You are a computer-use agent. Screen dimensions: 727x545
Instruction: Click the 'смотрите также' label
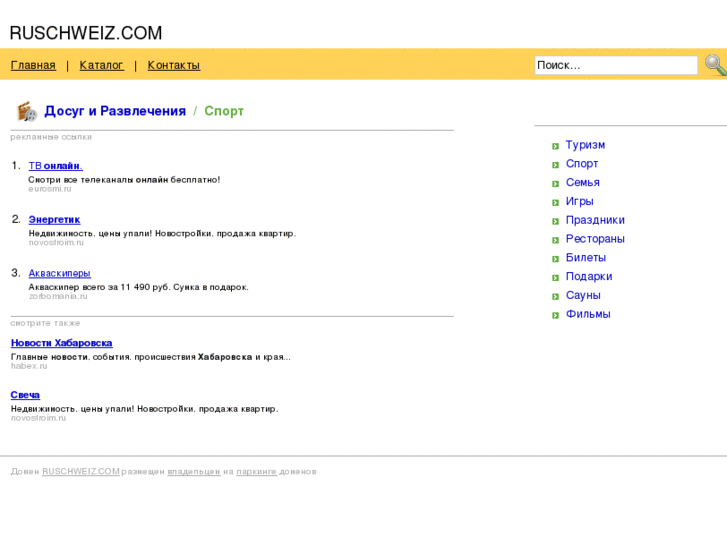45,323
